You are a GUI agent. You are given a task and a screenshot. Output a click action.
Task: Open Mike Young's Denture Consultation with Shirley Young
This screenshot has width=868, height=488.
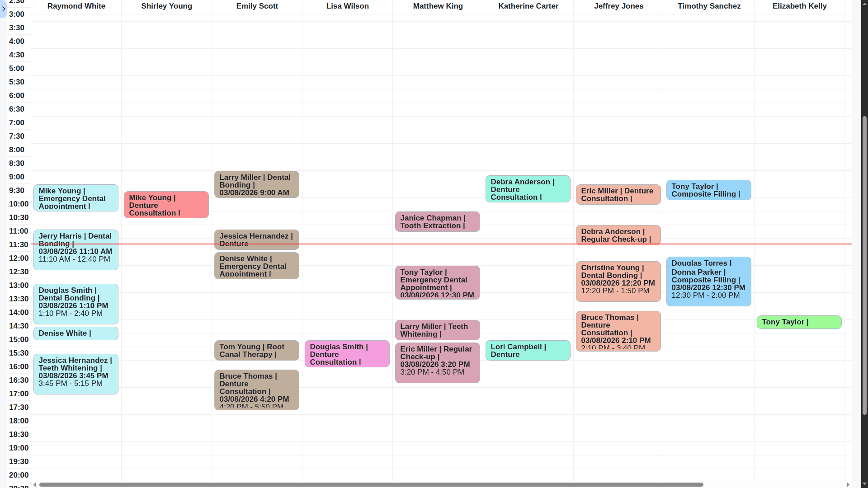166,205
